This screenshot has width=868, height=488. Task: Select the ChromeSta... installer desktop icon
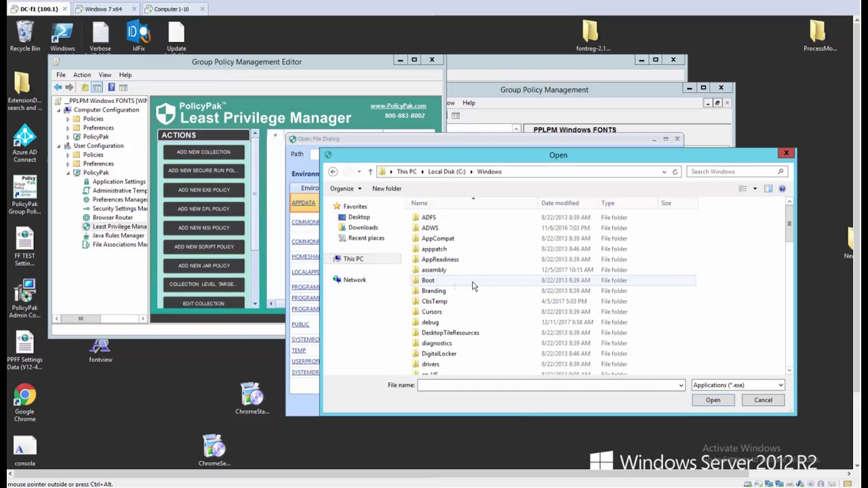point(252,399)
